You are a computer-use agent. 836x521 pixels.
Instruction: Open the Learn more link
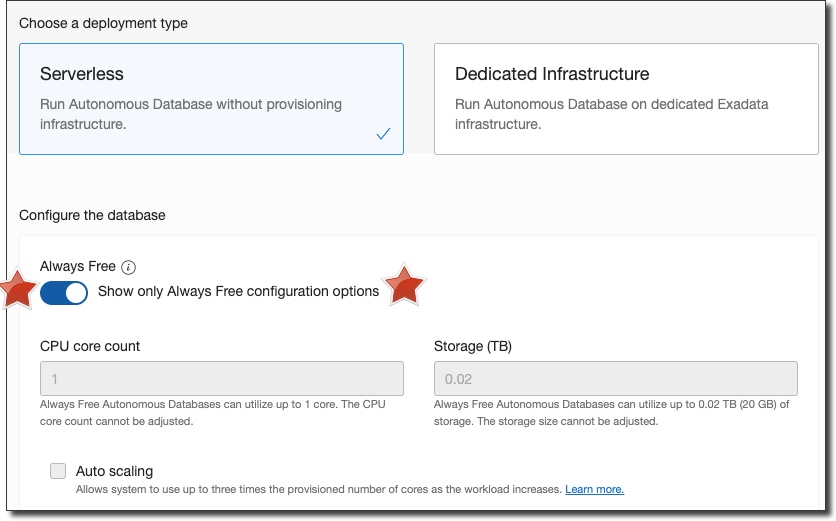pos(594,490)
